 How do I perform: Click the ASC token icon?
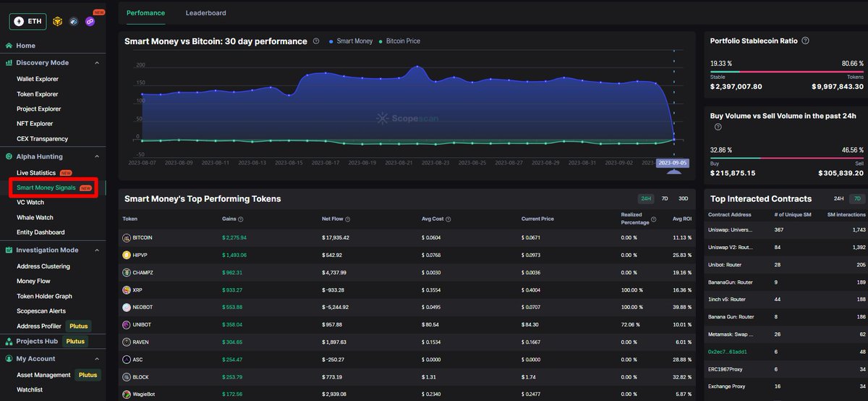(x=127, y=359)
